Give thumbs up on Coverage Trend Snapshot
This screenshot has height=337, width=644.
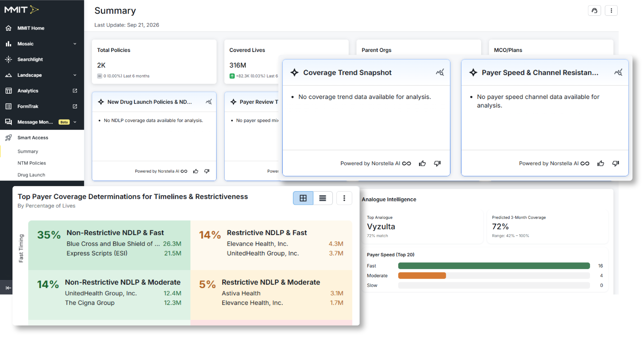[x=422, y=163]
